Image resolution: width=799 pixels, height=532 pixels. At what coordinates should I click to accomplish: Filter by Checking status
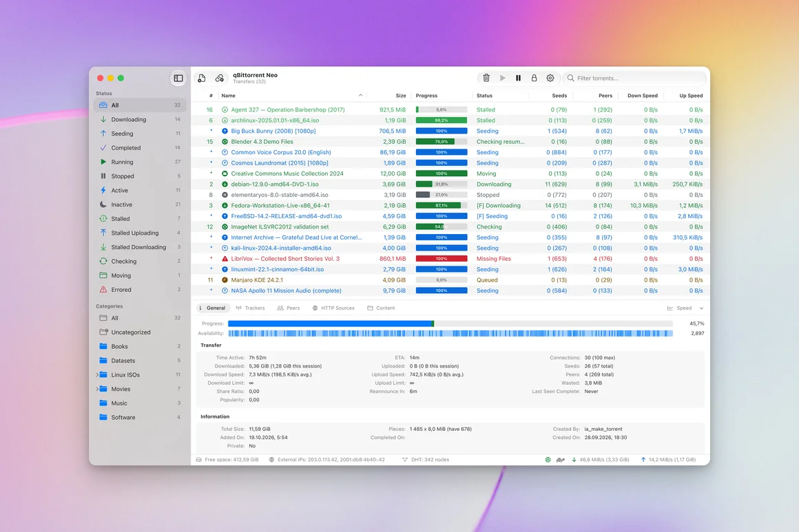coord(140,261)
